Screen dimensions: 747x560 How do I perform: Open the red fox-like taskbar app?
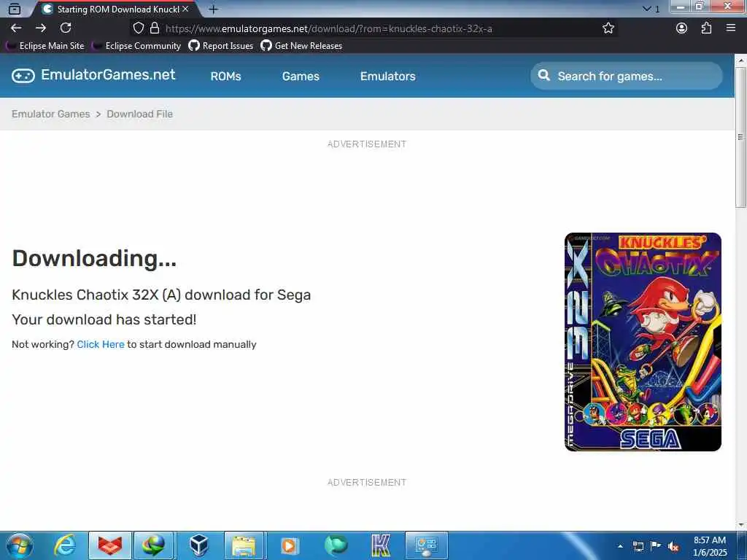click(110, 545)
